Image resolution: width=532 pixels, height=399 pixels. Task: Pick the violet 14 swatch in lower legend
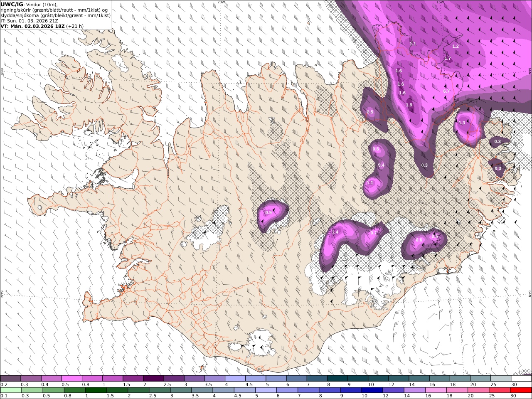point(414,390)
